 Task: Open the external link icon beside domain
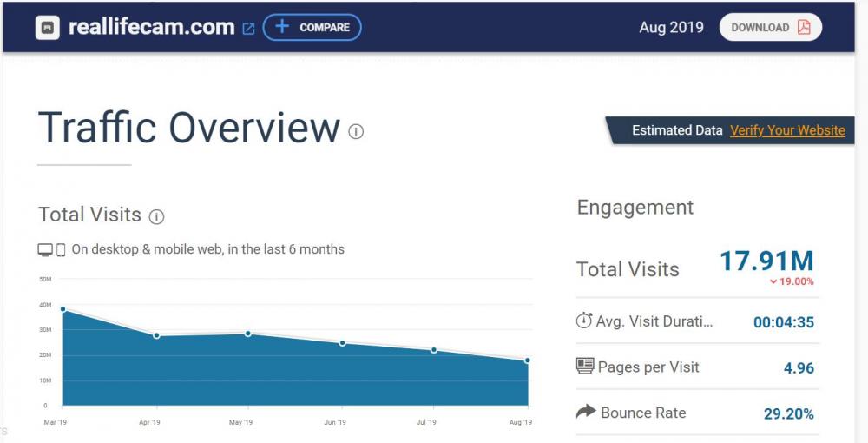click(248, 29)
